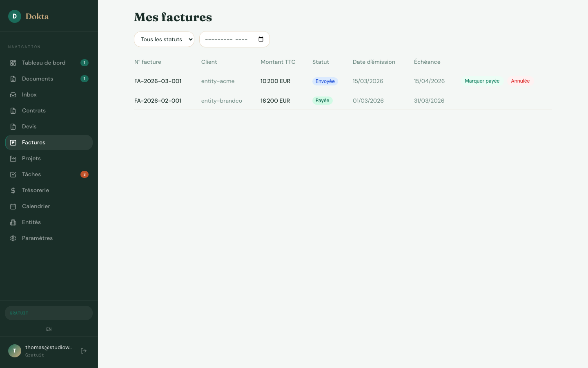Click the logout icon beside user email
The width and height of the screenshot is (588, 368).
(x=84, y=351)
